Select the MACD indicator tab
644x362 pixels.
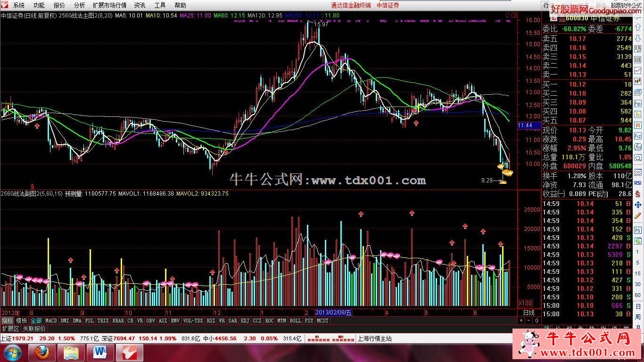point(51,321)
